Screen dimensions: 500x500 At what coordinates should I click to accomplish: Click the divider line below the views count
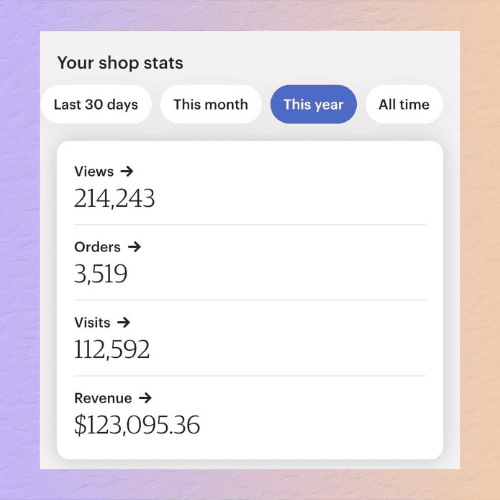(250, 225)
